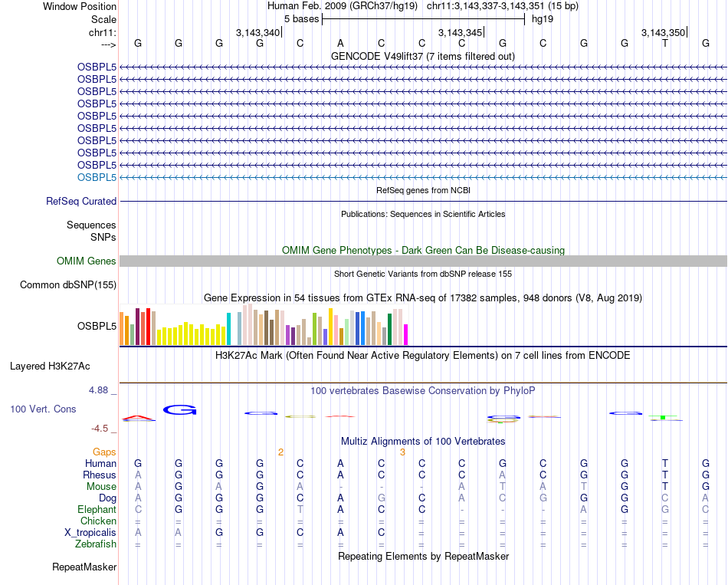Click the X_tropicalis alignment row label
Screen dimensions: 728x585
point(90,533)
